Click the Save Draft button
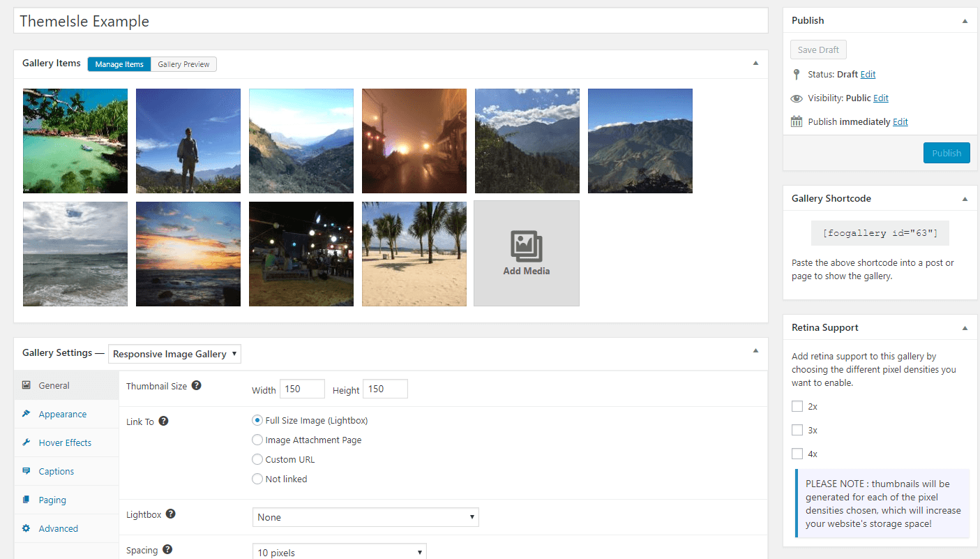This screenshot has width=980, height=559. [818, 50]
